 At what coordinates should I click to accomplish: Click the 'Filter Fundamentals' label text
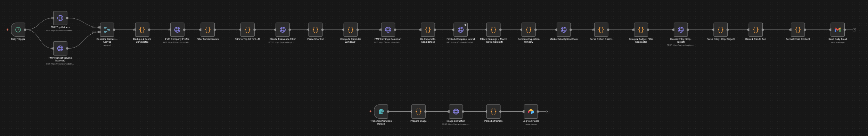tap(208, 39)
